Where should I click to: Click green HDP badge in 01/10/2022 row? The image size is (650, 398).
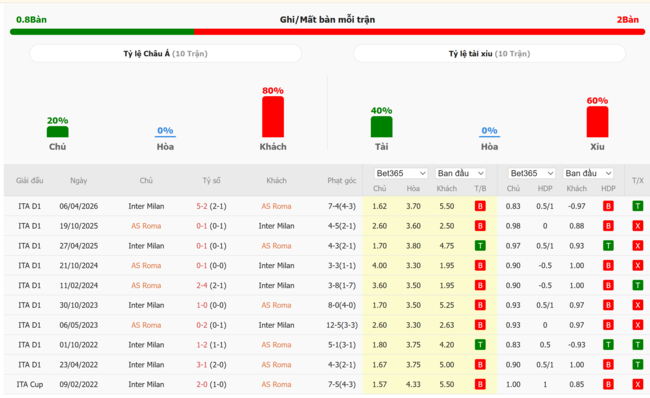click(608, 345)
